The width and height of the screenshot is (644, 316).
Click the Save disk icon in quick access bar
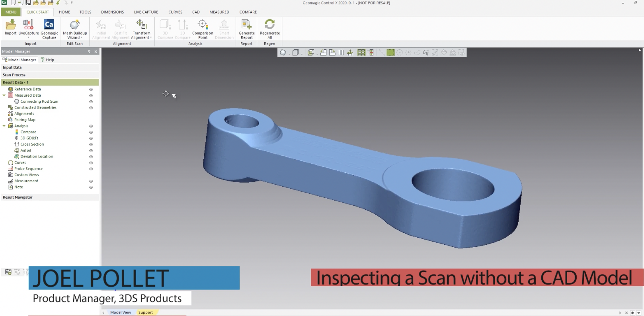click(28, 3)
